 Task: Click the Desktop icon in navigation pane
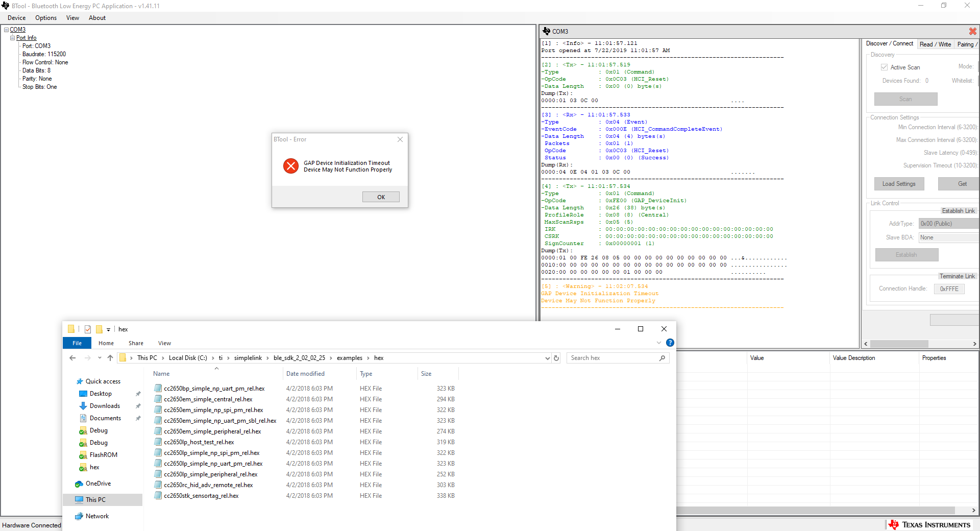pos(83,394)
